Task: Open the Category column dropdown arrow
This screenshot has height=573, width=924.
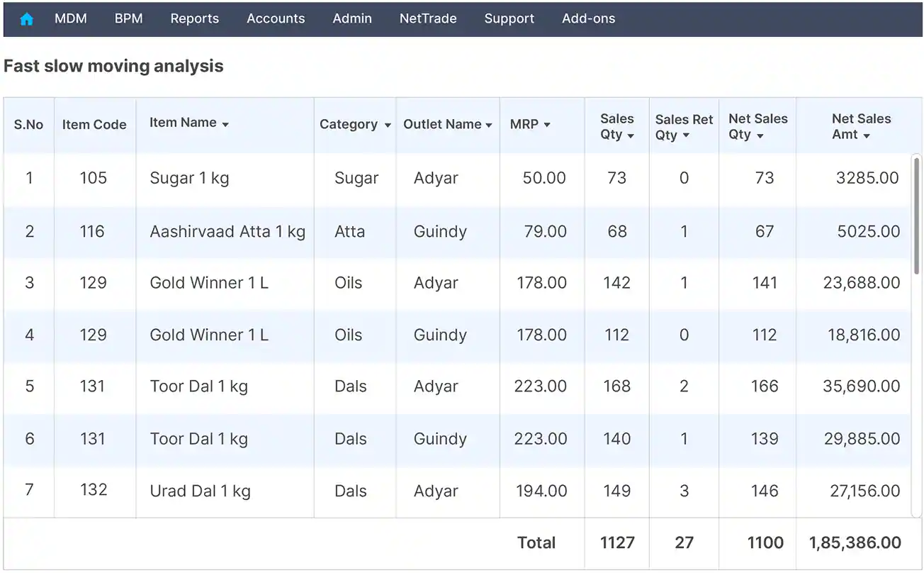Action: pyautogui.click(x=388, y=125)
